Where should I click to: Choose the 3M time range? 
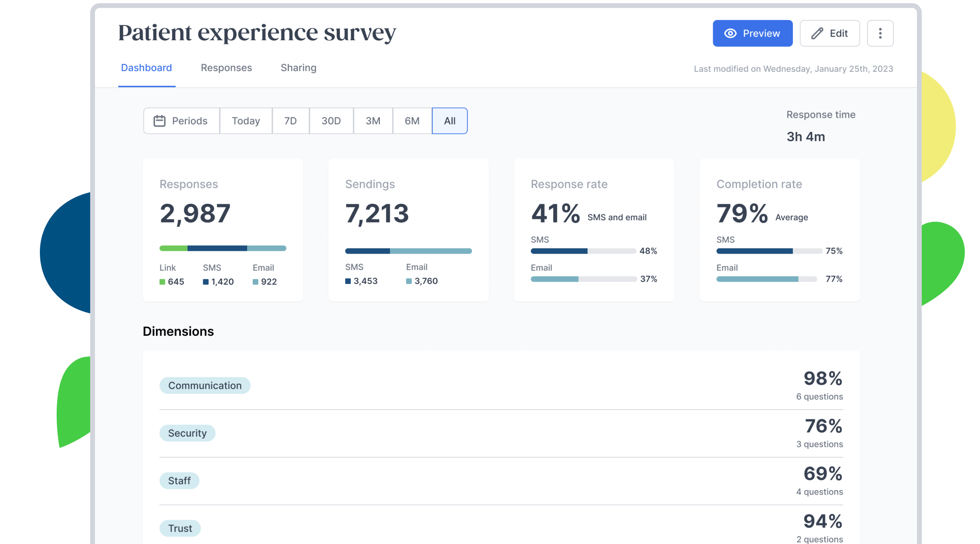(373, 121)
